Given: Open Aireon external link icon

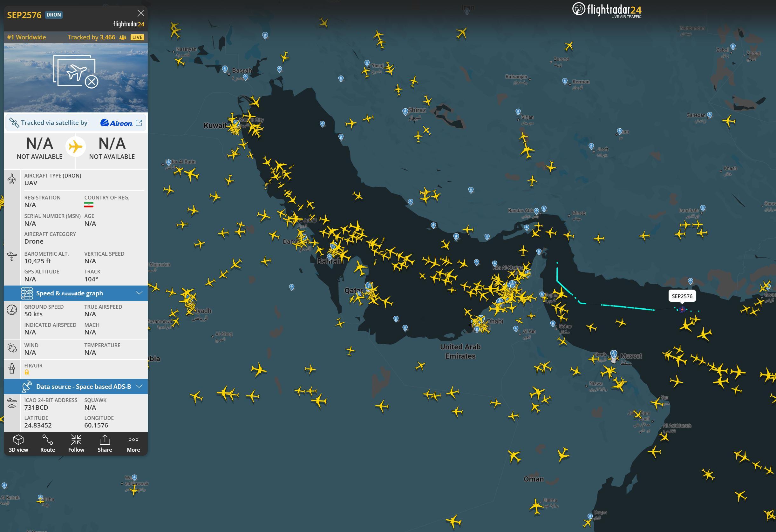Looking at the screenshot, I should click(139, 123).
